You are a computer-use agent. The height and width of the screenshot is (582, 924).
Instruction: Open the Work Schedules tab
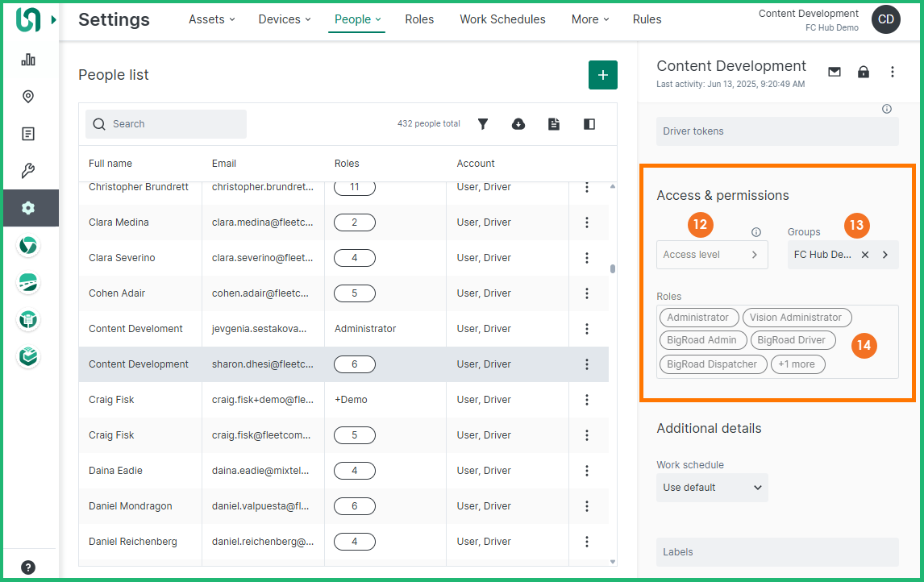(x=502, y=19)
